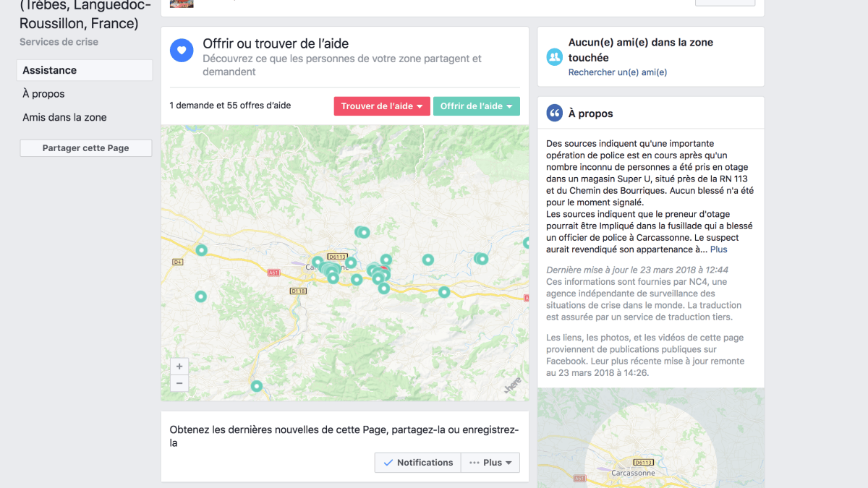Image resolution: width=868 pixels, height=488 pixels.
Task: Open Amis dans la zone in sidebar
Action: coord(64,117)
